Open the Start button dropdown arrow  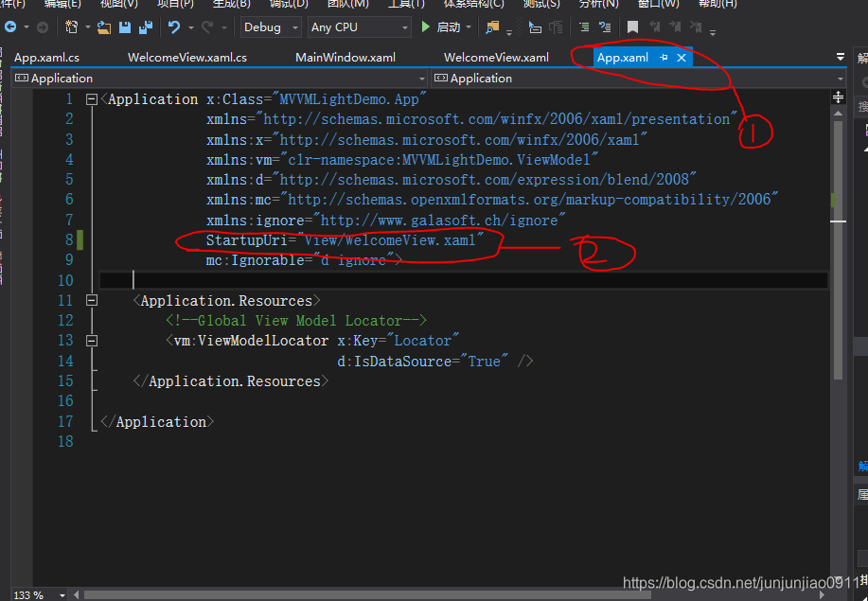(469, 27)
